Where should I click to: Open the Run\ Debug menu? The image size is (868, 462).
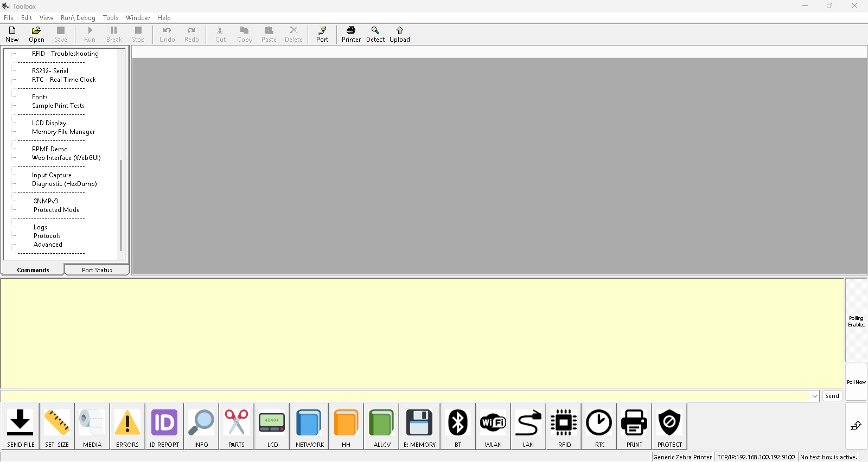[78, 18]
